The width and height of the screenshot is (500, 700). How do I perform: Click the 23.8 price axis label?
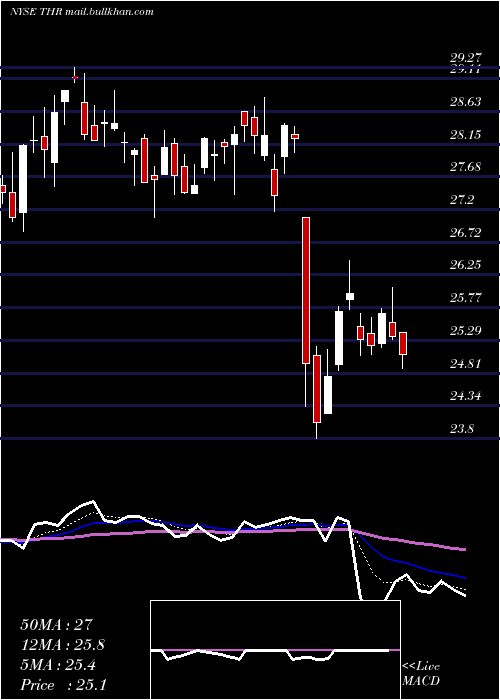click(462, 429)
